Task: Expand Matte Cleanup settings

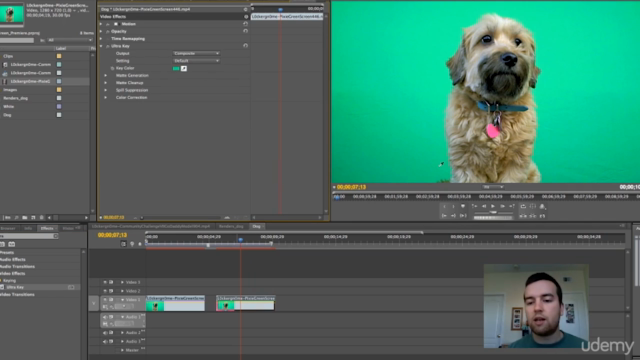Action: pos(106,83)
